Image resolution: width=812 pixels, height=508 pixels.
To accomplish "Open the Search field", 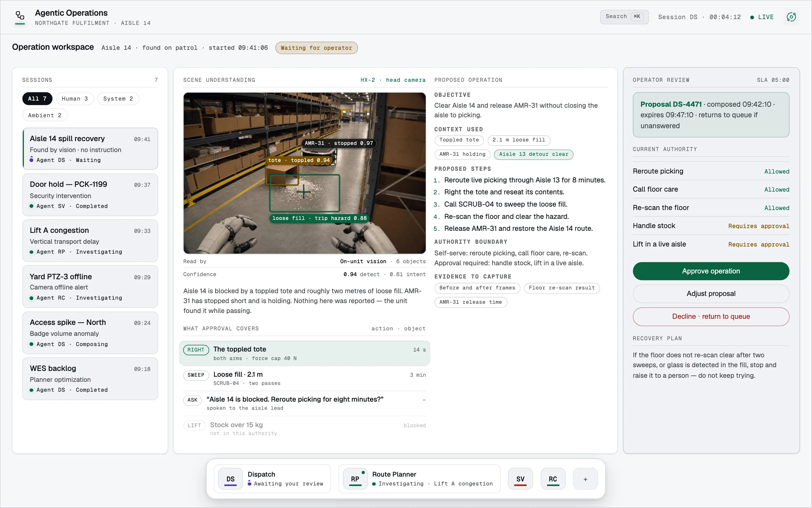I will (624, 17).
